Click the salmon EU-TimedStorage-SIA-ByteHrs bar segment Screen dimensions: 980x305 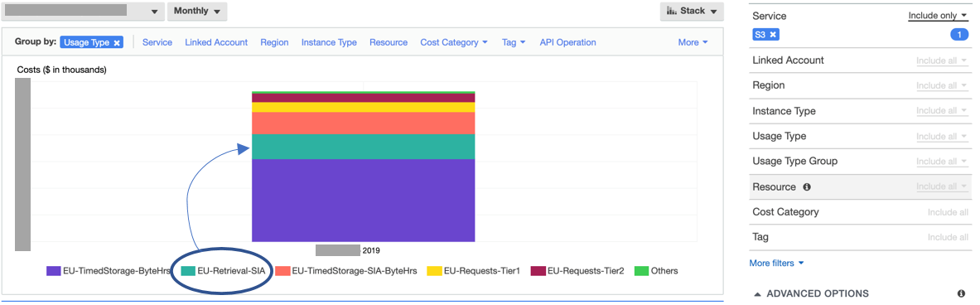click(x=363, y=123)
